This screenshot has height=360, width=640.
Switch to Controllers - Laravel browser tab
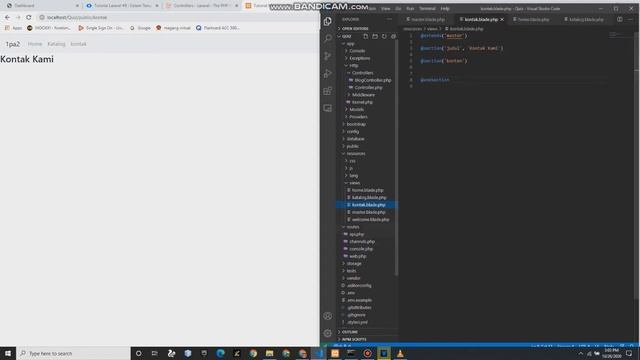coord(202,6)
